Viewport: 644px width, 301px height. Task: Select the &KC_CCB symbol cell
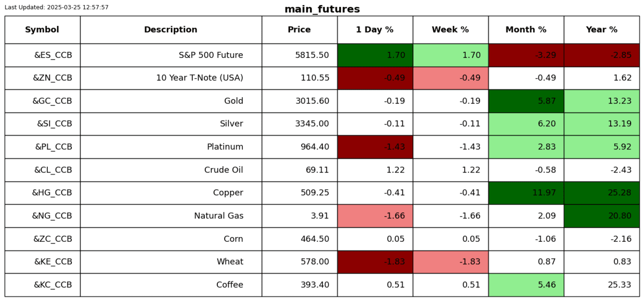coord(53,285)
